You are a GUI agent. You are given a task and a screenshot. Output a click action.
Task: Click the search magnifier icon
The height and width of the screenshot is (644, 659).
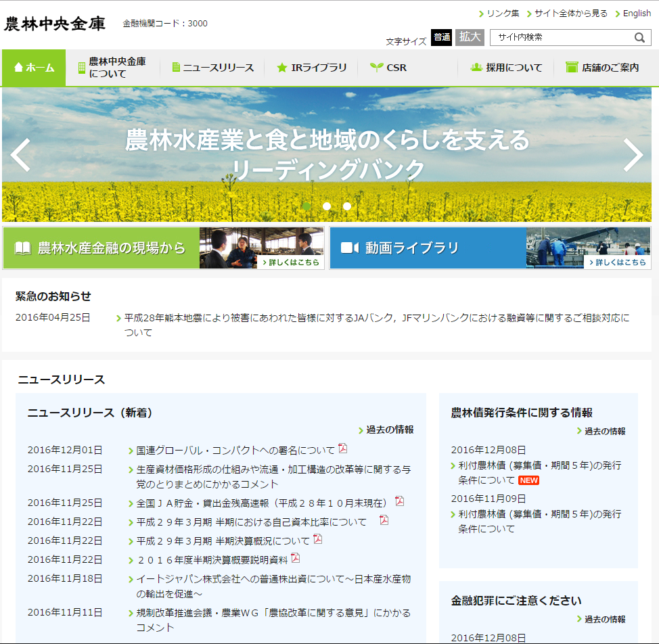point(639,38)
